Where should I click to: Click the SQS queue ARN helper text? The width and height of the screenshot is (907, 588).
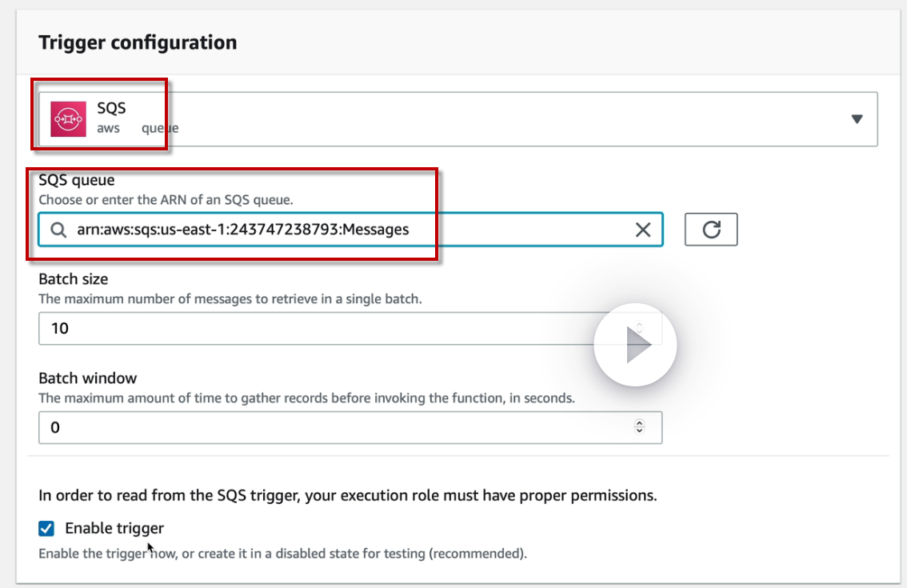[x=171, y=200]
